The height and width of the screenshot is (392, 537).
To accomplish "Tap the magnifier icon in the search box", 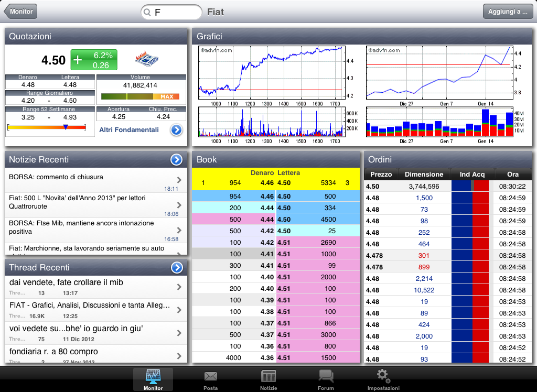I will (147, 13).
